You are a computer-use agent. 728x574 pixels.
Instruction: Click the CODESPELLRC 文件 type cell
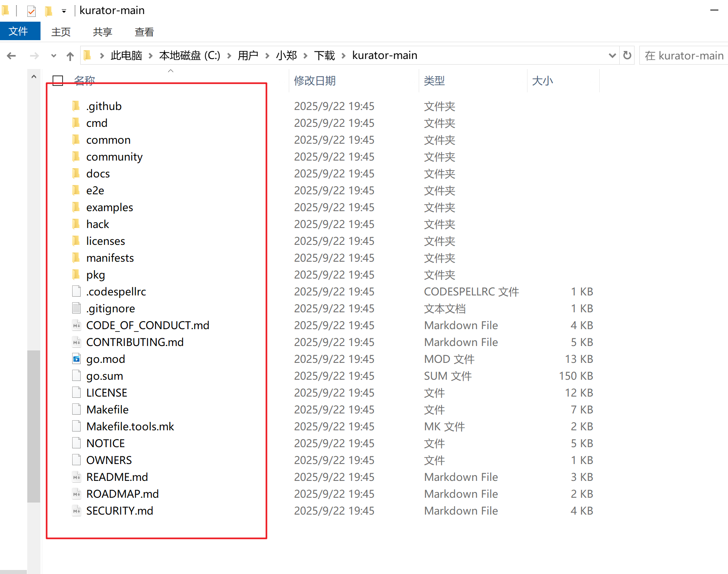click(x=472, y=291)
